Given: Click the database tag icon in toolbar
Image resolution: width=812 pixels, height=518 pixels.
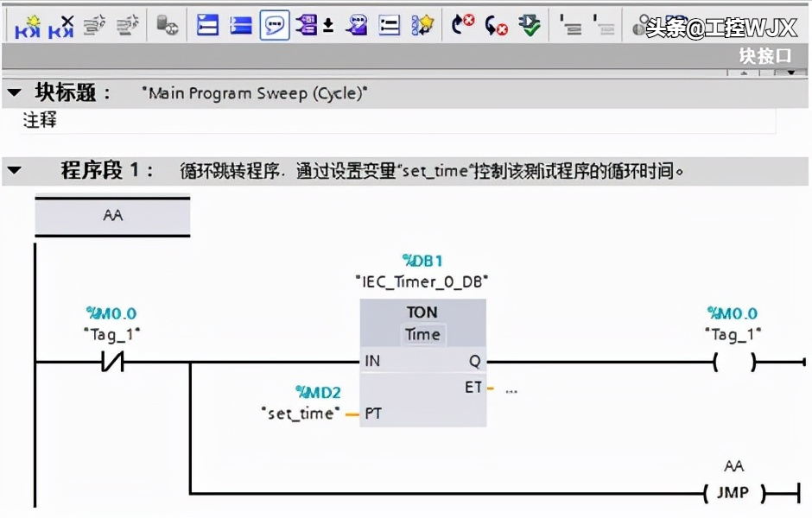Looking at the screenshot, I should [x=167, y=26].
